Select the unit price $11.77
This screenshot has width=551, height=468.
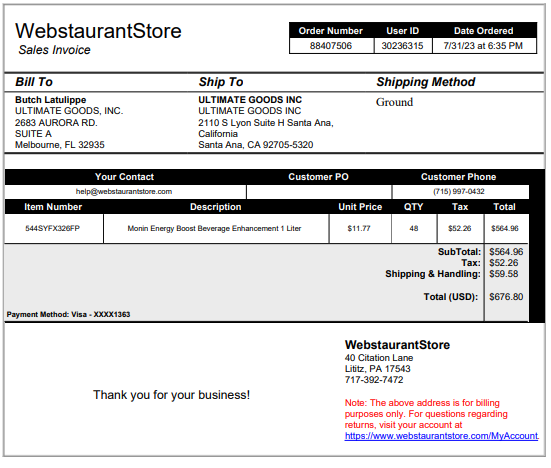coord(359,228)
